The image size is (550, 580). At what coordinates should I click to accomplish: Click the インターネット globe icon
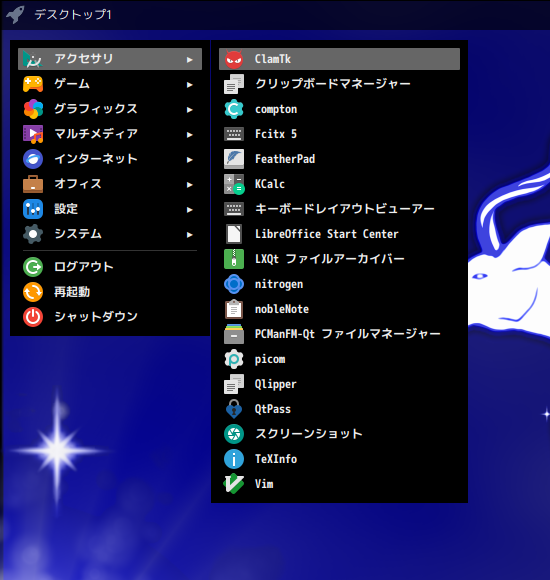[x=33, y=159]
